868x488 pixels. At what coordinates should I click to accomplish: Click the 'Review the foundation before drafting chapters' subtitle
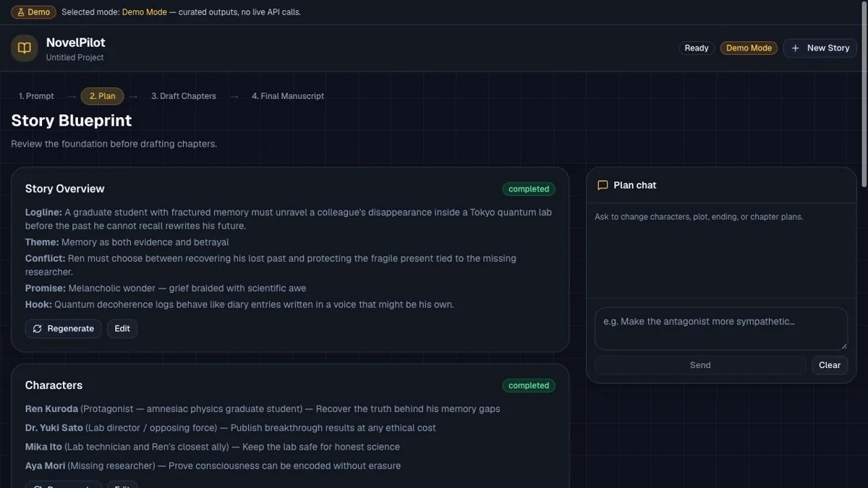click(x=114, y=144)
